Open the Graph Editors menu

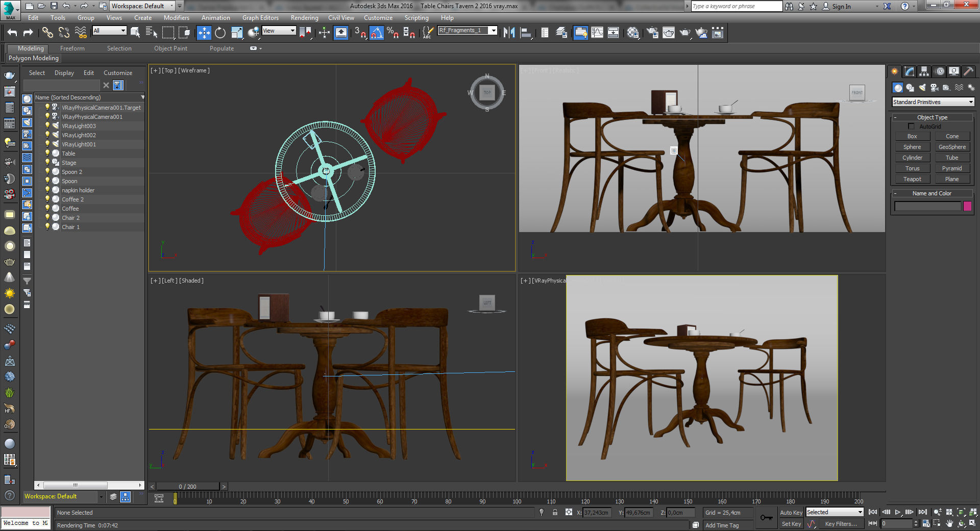tap(260, 18)
